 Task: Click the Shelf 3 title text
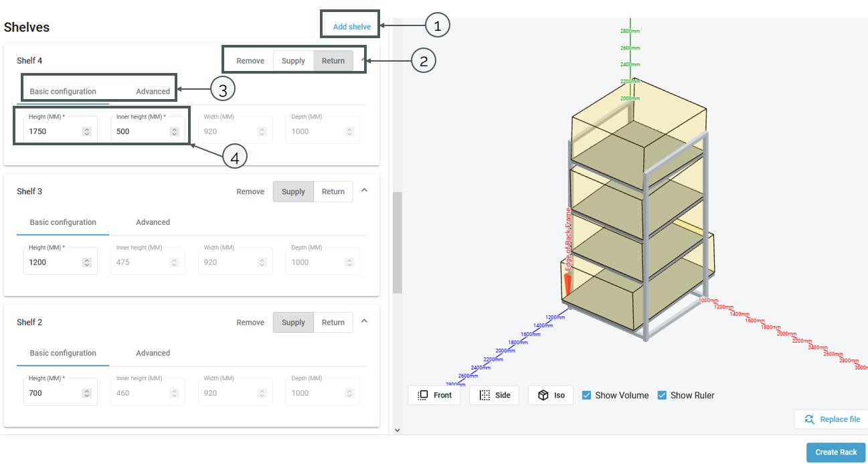[29, 191]
